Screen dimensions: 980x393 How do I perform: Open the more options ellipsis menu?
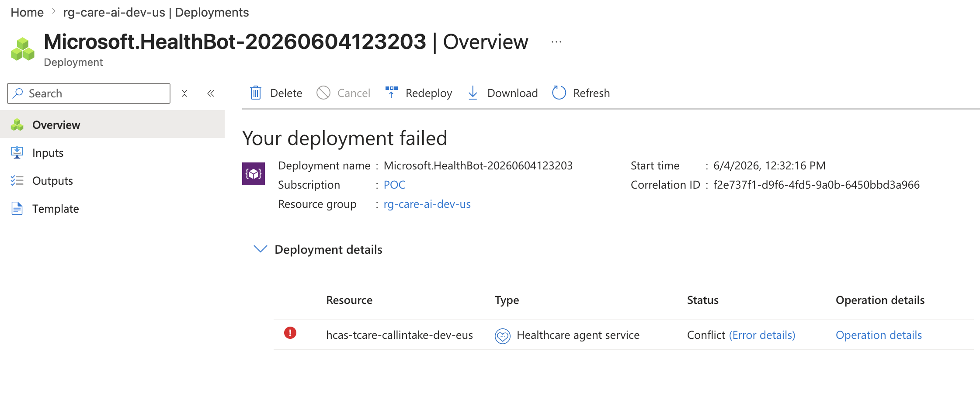[x=556, y=42]
